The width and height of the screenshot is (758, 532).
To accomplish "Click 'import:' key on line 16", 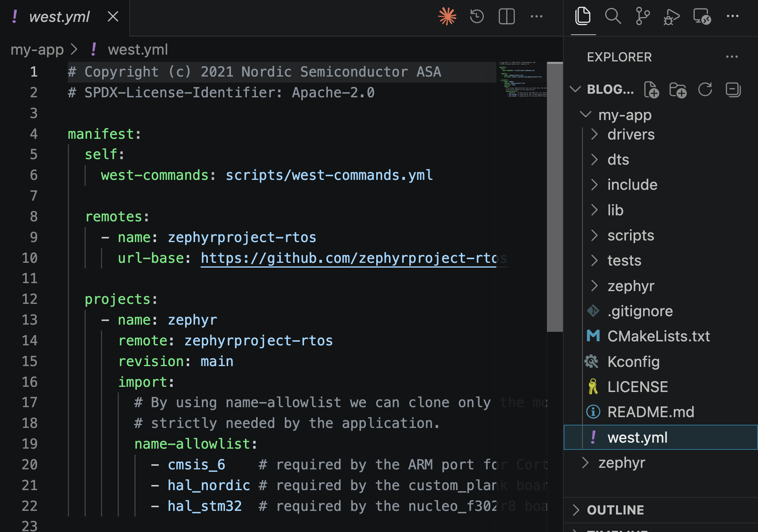I will click(146, 382).
